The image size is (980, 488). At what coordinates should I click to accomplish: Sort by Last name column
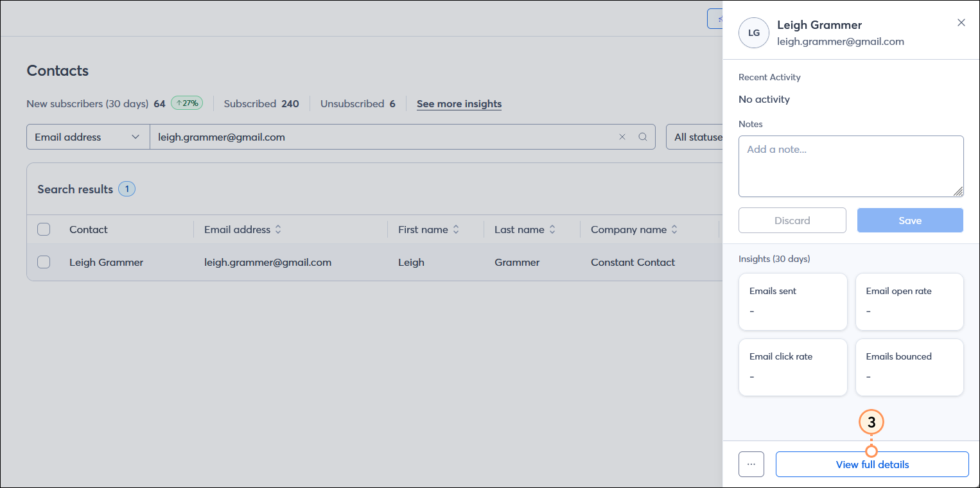pos(552,229)
